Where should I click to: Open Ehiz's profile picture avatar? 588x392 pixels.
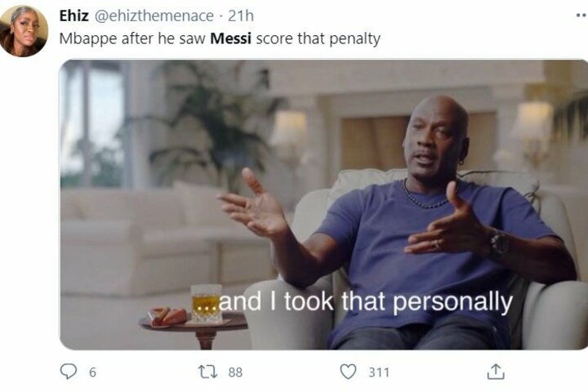point(23,31)
